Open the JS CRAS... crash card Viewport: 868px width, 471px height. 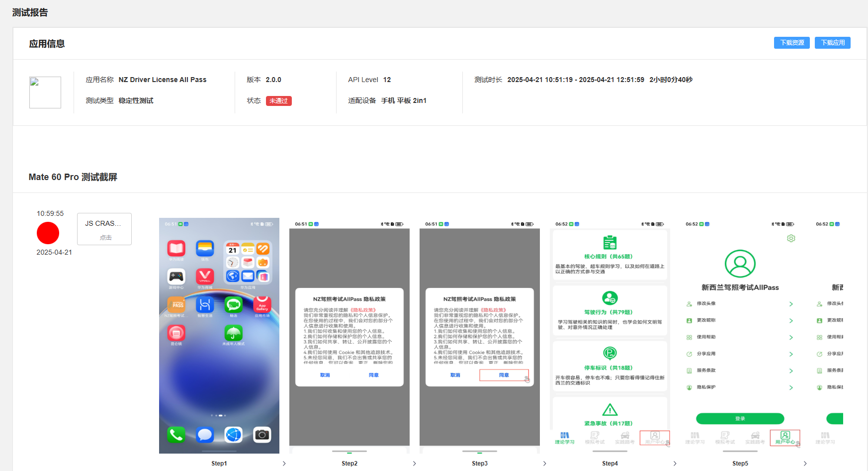click(104, 229)
